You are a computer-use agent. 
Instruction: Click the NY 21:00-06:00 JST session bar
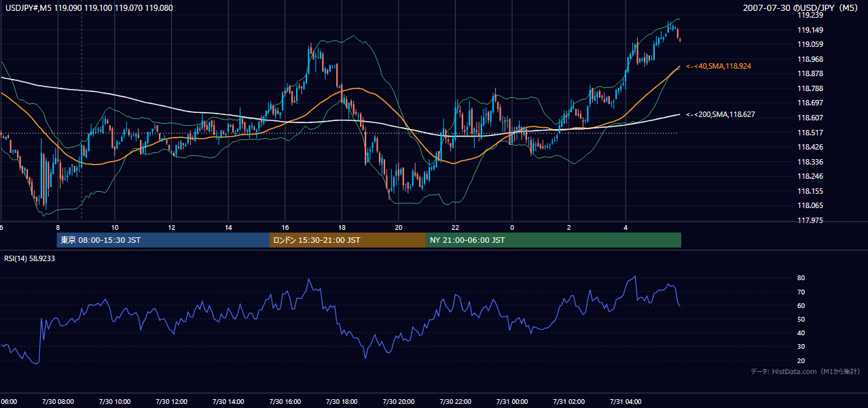tap(554, 240)
